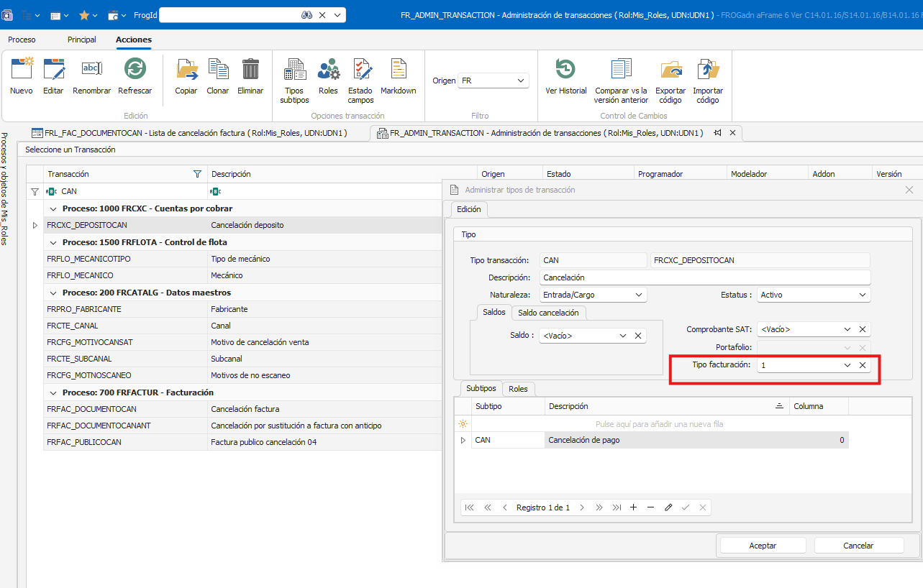
Task: Click Exportar código icon
Action: (670, 70)
